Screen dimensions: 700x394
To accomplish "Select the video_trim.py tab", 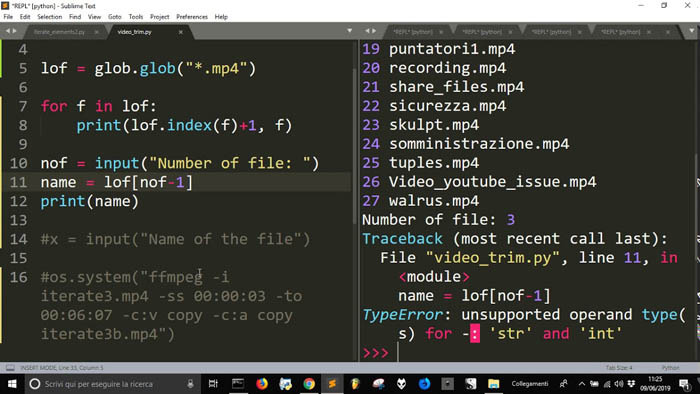I will (134, 32).
